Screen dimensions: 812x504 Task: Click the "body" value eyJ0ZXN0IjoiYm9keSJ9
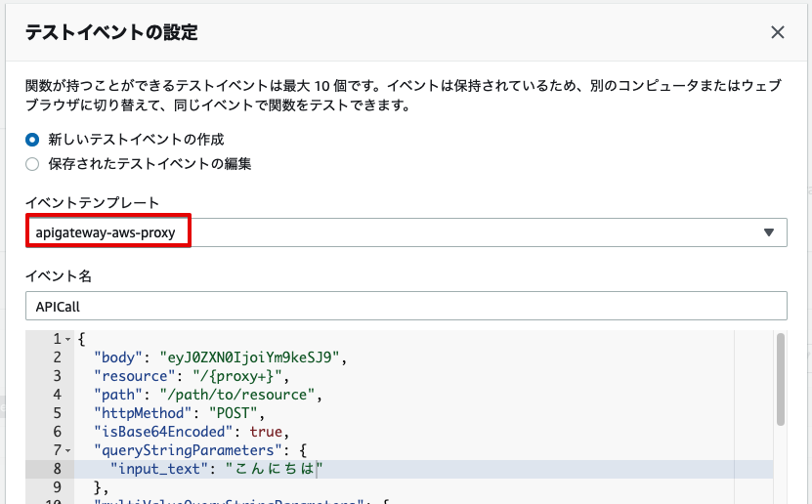[249, 357]
